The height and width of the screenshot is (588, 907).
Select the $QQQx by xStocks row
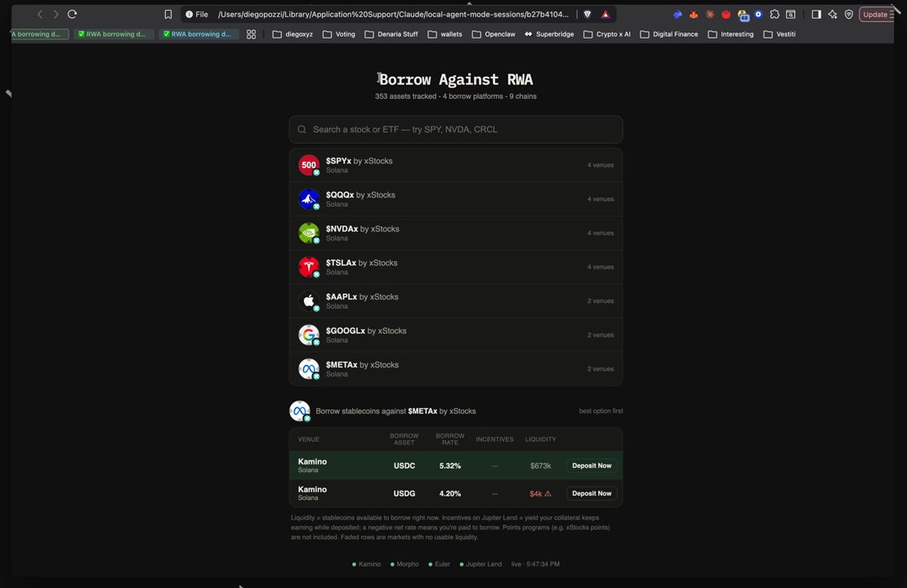coord(456,199)
